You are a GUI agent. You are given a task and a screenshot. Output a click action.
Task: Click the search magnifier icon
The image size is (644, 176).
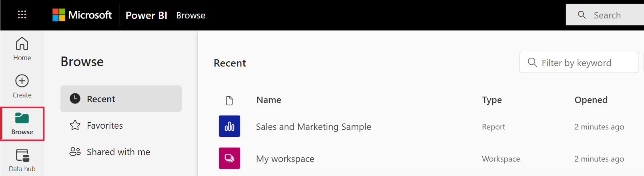point(582,15)
